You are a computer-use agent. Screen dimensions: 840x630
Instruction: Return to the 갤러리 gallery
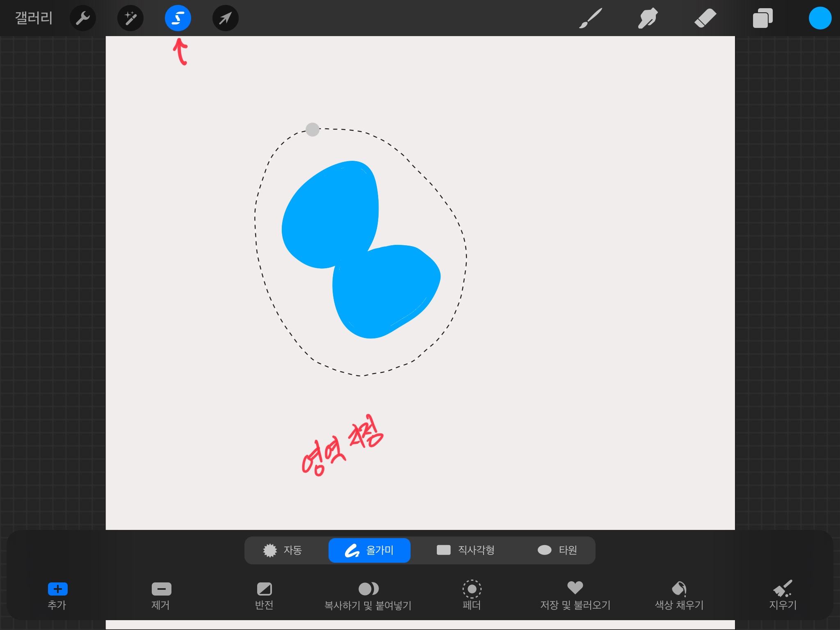pos(34,18)
